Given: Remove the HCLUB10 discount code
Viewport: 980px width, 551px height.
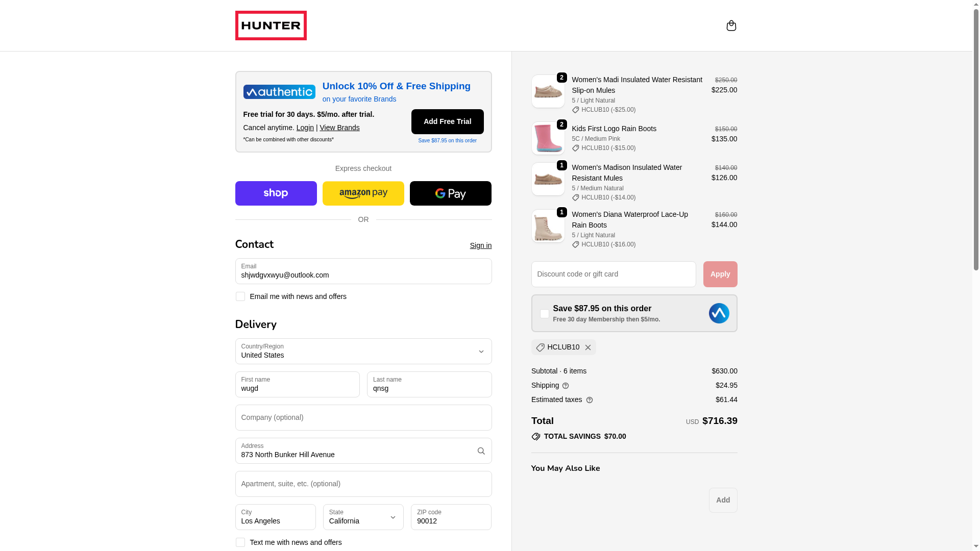Looking at the screenshot, I should tap(588, 347).
